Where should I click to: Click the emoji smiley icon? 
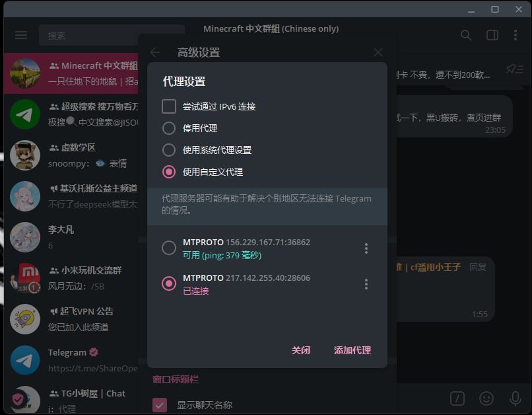pyautogui.click(x=486, y=398)
